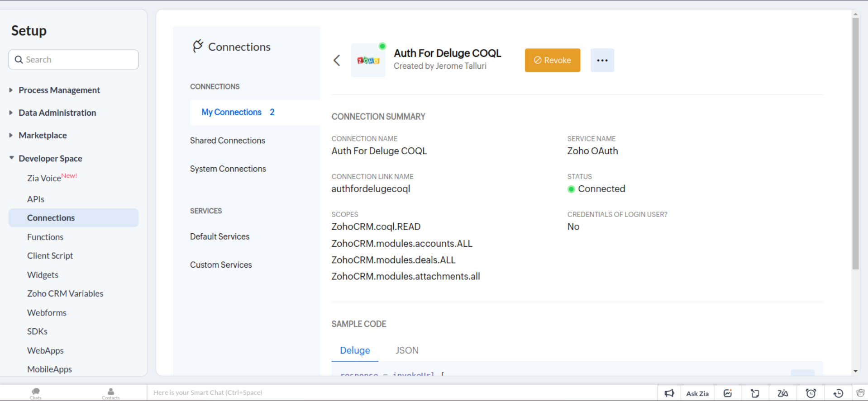Screen dimensions: 868x401
Task: Open Shared Connections
Action: pyautogui.click(x=228, y=141)
